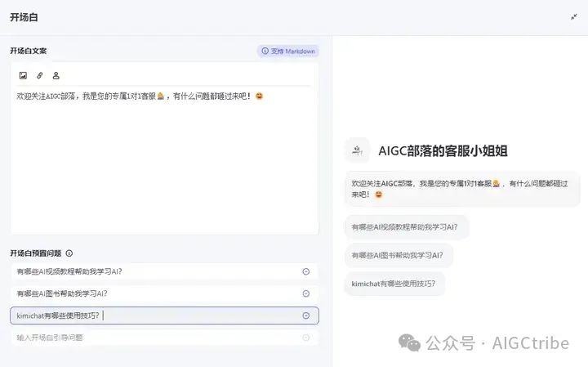
Task: Click the insert image icon in editor toolbar
Action: pos(23,75)
